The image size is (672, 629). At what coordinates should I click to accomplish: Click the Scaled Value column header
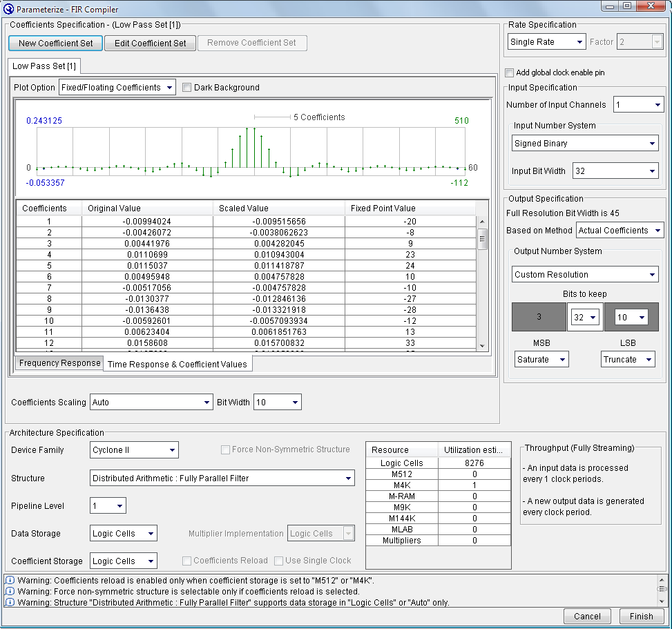pos(278,209)
